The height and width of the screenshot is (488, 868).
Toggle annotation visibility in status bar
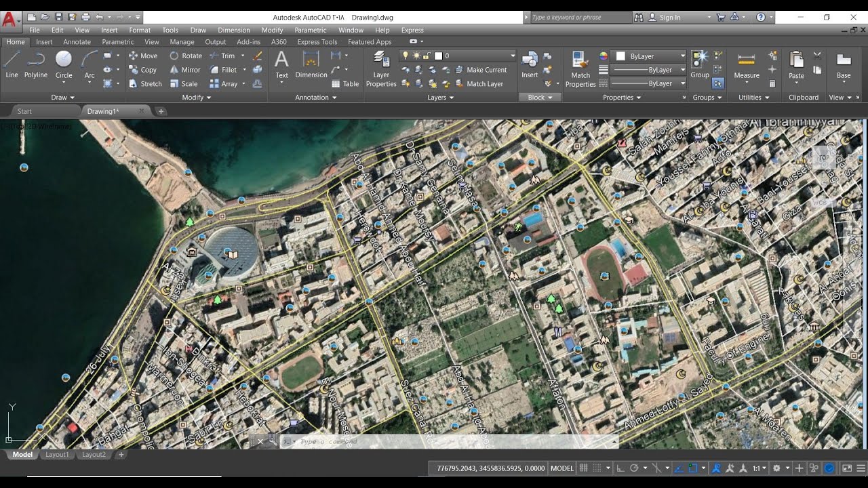(x=717, y=468)
